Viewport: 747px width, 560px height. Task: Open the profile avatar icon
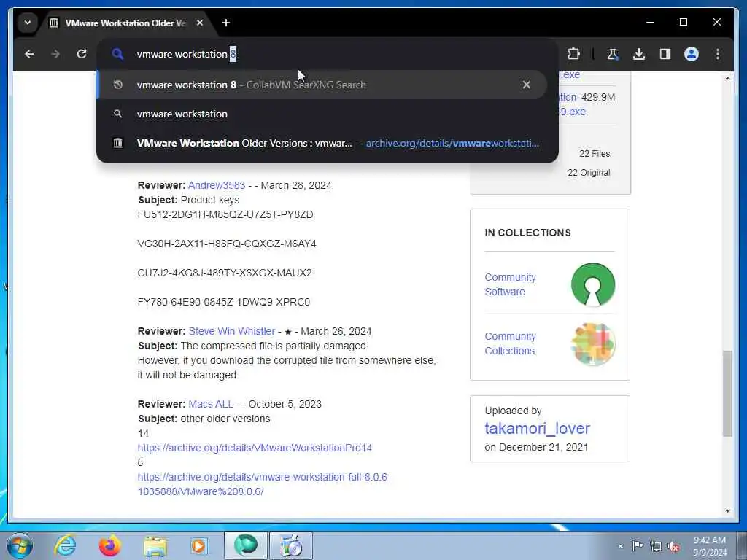coord(692,54)
